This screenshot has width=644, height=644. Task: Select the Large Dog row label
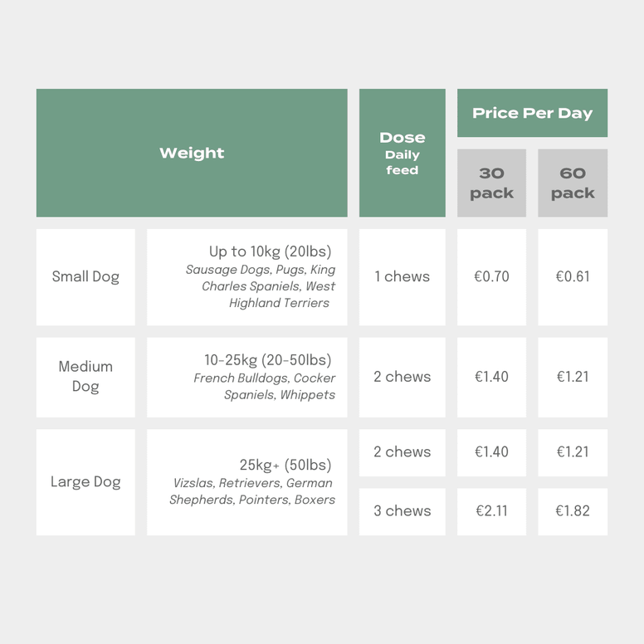[85, 482]
